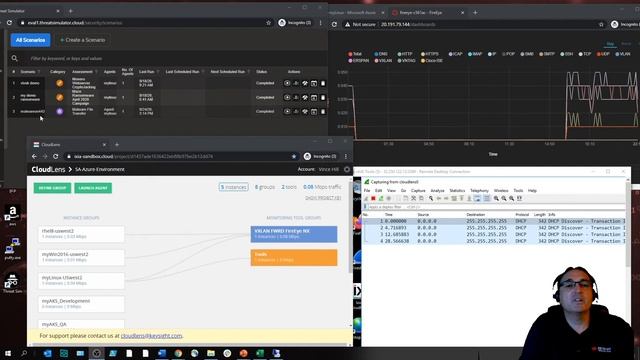Image resolution: width=640 pixels, height=360 pixels.
Task: Open the tools action for scenario row 2
Action: pyautogui.click(x=305, y=98)
